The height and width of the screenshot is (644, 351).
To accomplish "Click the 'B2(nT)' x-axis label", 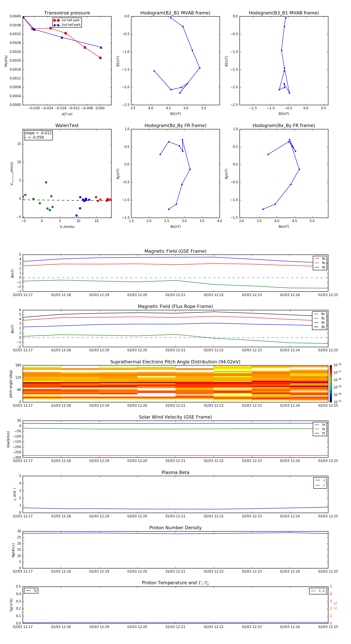I will coord(175,114).
